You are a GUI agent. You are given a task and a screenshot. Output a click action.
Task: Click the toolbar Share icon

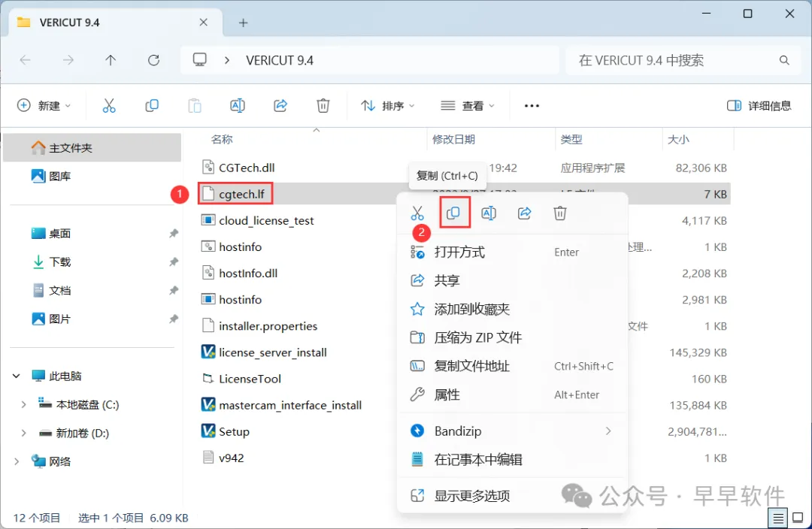pyautogui.click(x=280, y=106)
